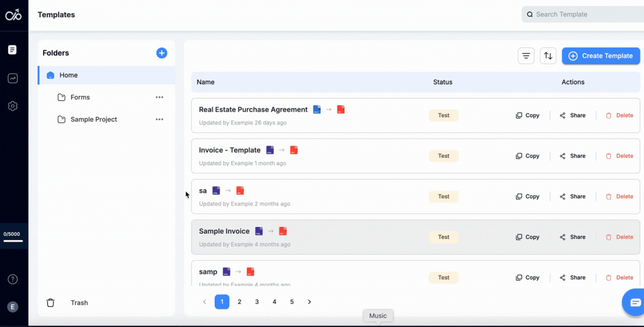The height and width of the screenshot is (327, 644).
Task: Open the filter templates icon
Action: [x=526, y=56]
